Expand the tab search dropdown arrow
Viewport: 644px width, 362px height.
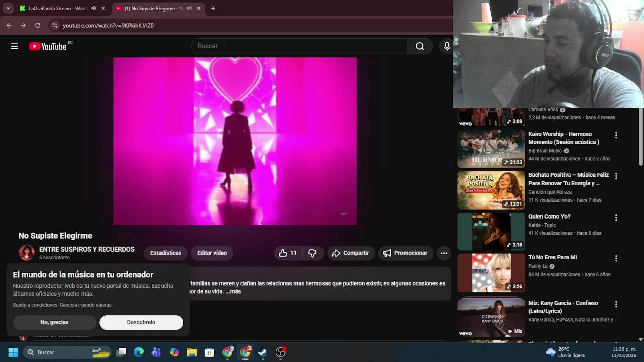pos(8,8)
